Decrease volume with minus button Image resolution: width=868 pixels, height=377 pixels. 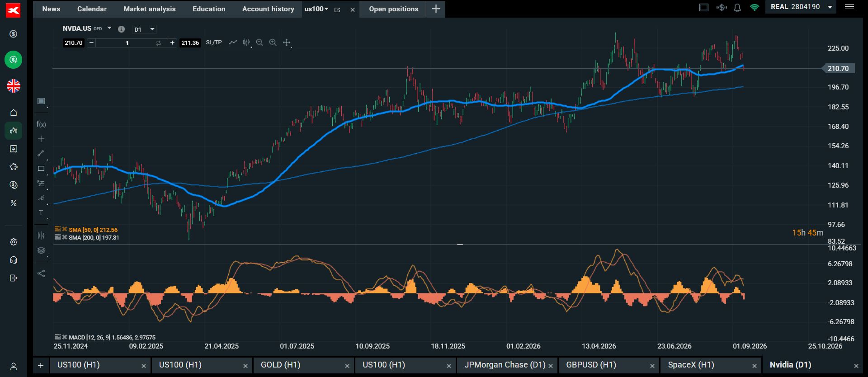91,43
